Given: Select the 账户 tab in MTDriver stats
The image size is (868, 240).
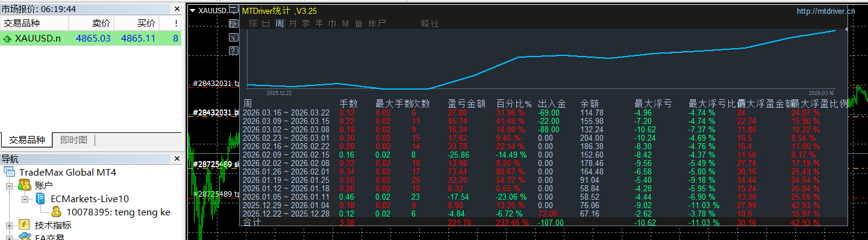Looking at the screenshot, I should (x=377, y=23).
